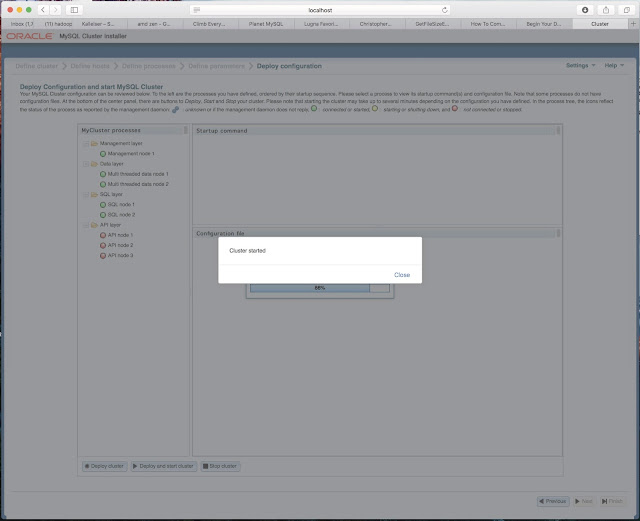Image resolution: width=640 pixels, height=521 pixels.
Task: Go to Define parameters step
Action: (216, 66)
